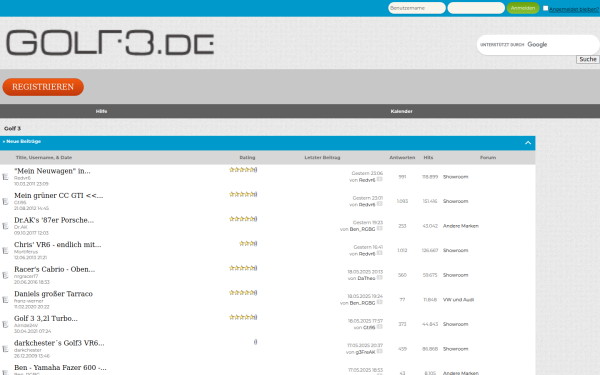Click the Antworten column header
Image resolution: width=600 pixels, height=375 pixels.
coord(402,158)
